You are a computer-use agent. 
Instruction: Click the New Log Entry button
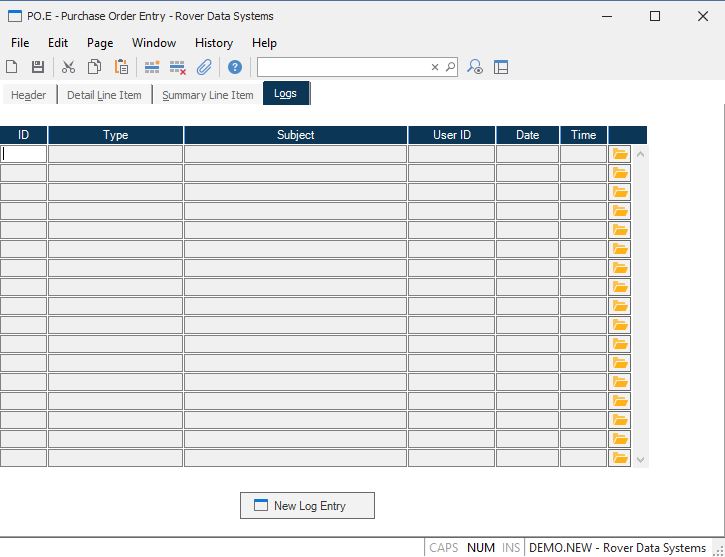307,506
